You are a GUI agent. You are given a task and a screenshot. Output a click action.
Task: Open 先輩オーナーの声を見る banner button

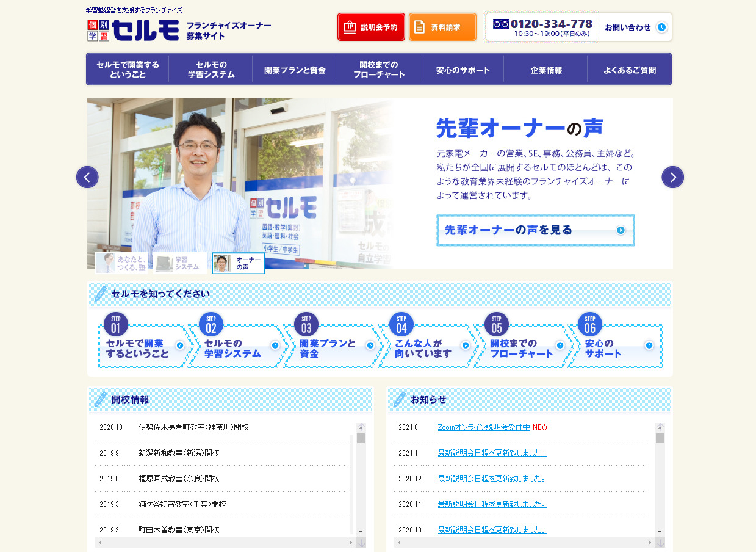click(536, 230)
